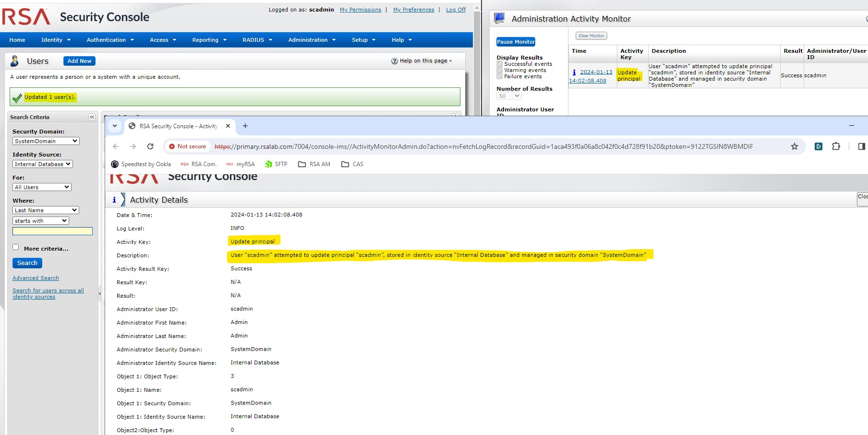This screenshot has width=868, height=435.
Task: Open the browser extensions puzzle icon
Action: (x=836, y=146)
